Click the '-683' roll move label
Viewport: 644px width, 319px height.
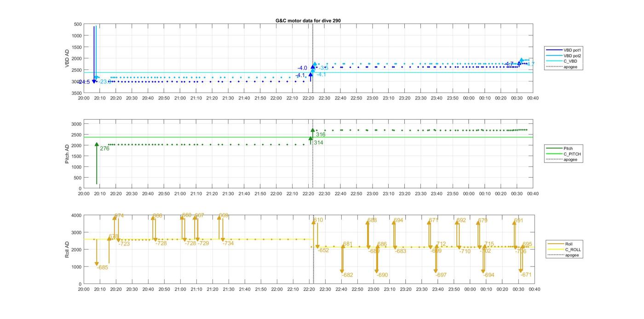[x=401, y=251]
